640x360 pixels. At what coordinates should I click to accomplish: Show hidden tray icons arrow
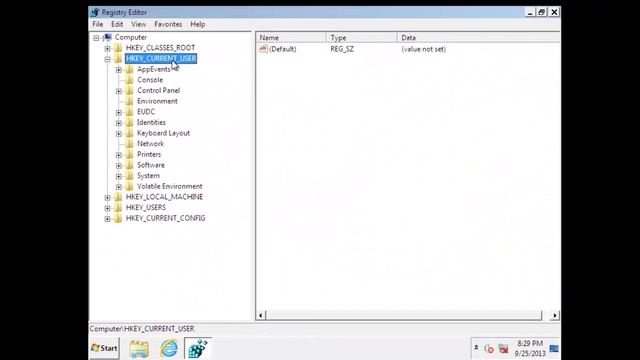click(476, 348)
